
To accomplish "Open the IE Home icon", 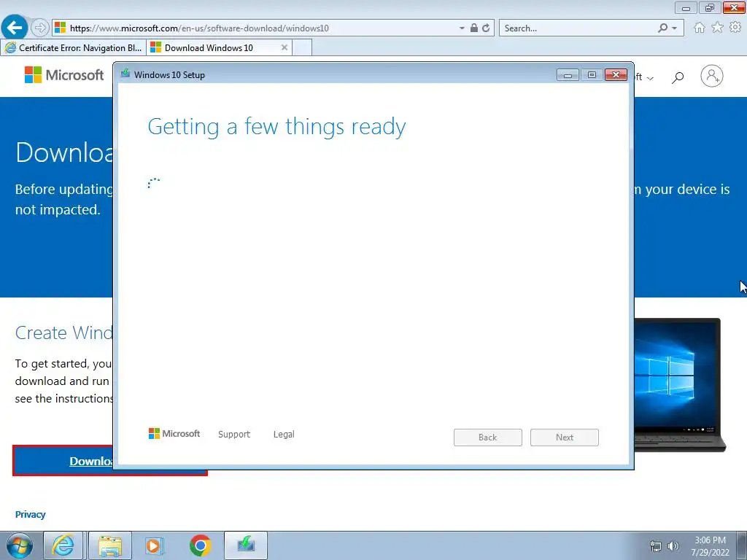I will click(700, 28).
